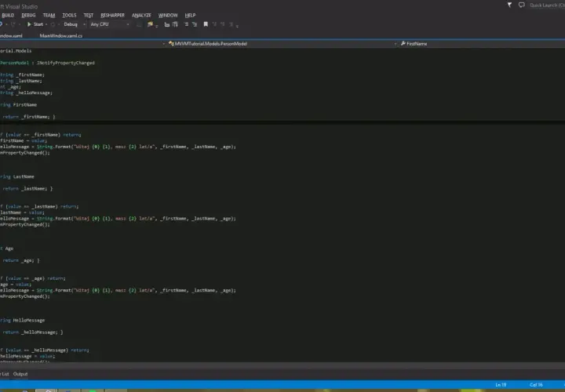Click the toolbar icon two left of the bookmark icon
The height and width of the screenshot is (392, 565).
186,24
